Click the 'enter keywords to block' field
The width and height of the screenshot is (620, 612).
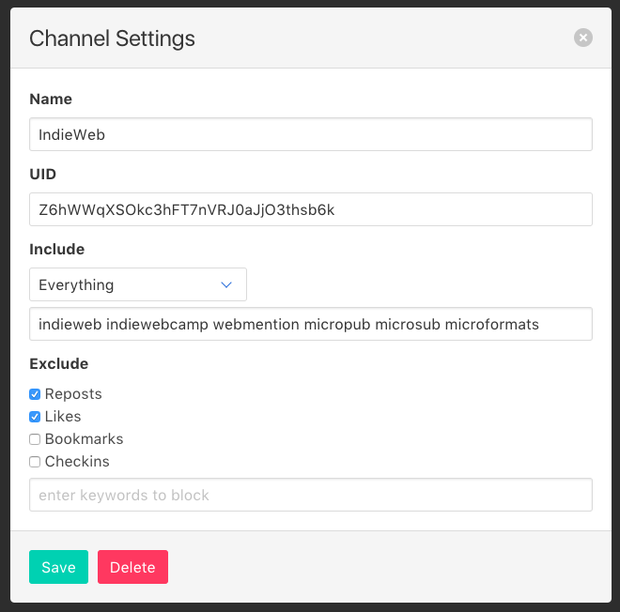tap(311, 495)
